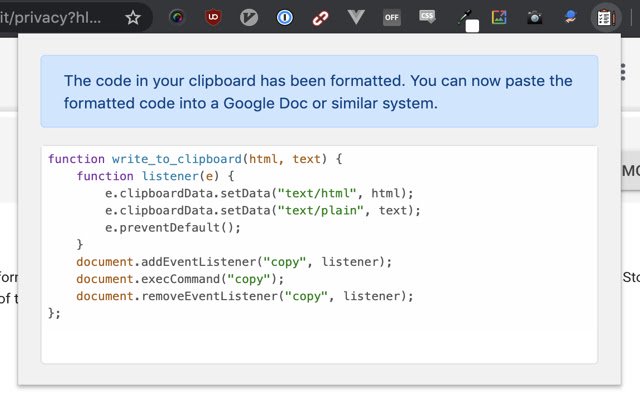Open the camera screenshot extension
This screenshot has height=400, width=640.
534,18
